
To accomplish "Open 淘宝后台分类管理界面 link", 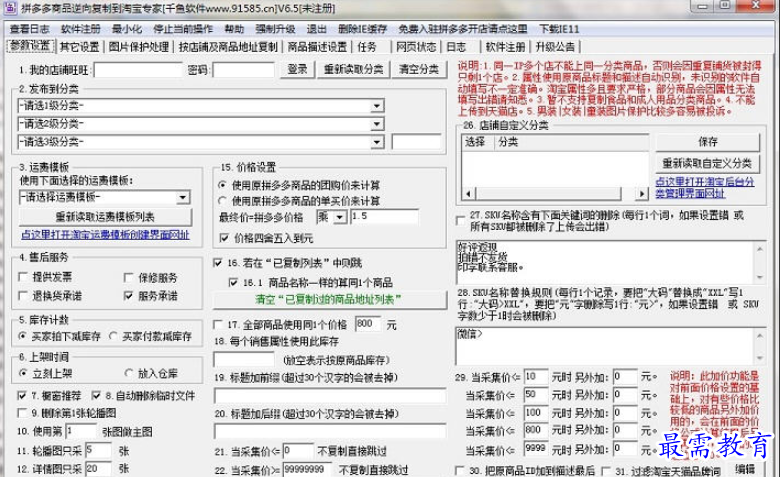I will [x=704, y=188].
